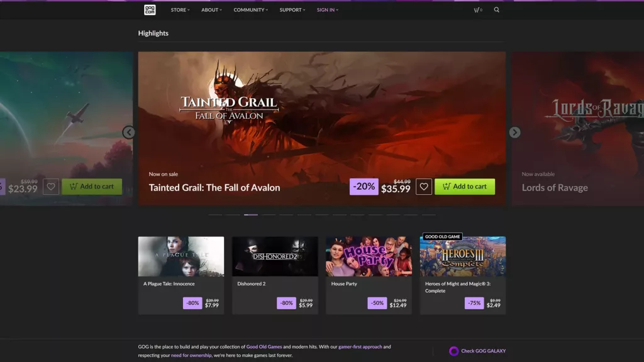Image resolution: width=644 pixels, height=362 pixels.
Task: Click the GOG GALAXY ring icon
Action: coord(454,350)
